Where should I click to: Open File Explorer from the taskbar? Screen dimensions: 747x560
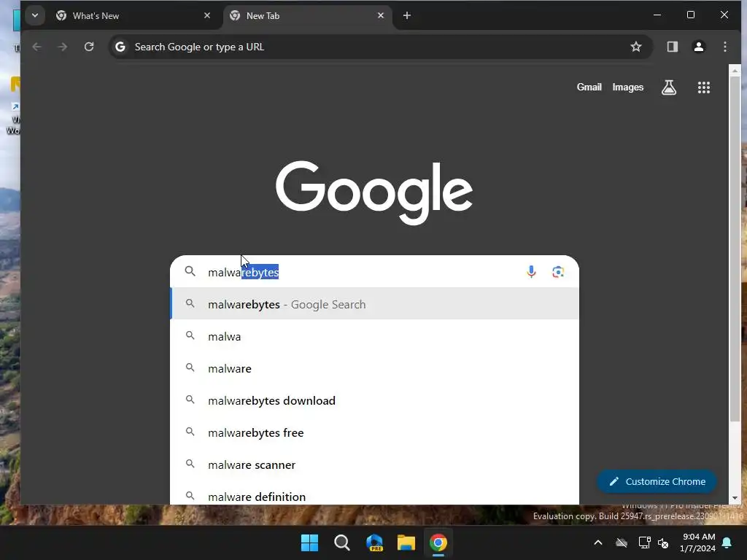(406, 542)
